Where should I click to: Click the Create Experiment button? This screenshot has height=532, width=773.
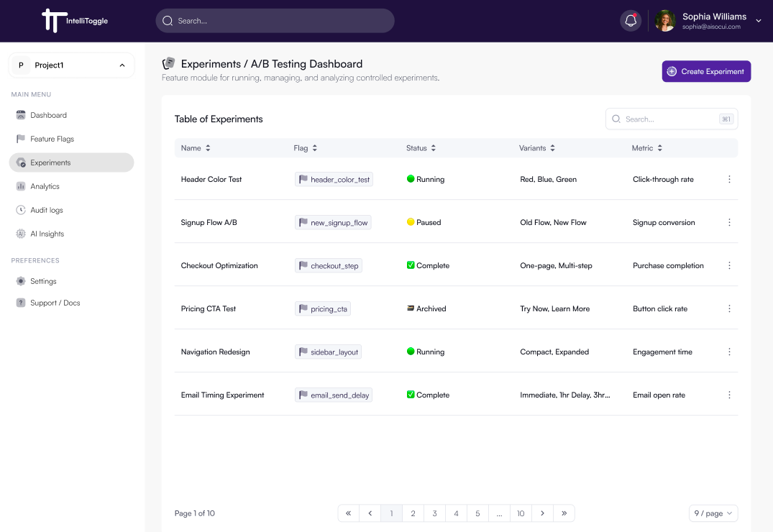(x=706, y=71)
